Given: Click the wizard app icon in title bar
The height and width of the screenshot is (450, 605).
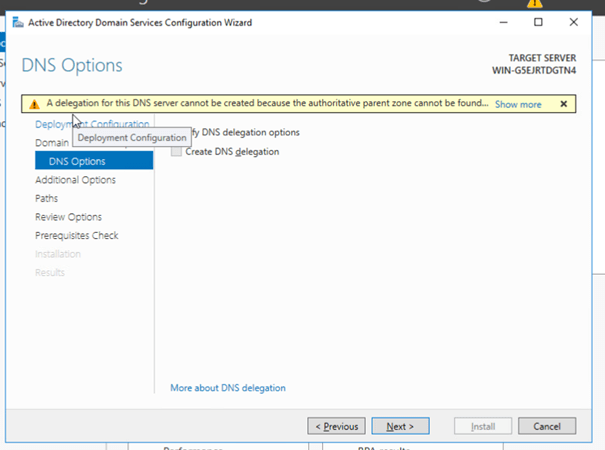Looking at the screenshot, I should tap(18, 22).
